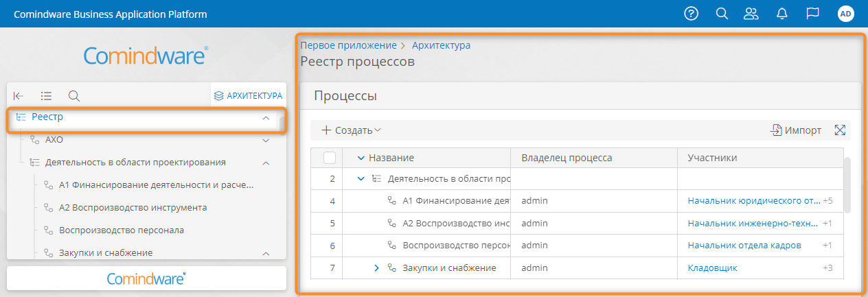Collapse Закупки и снабжение sidebar chevron
The width and height of the screenshot is (868, 297).
[x=266, y=254]
